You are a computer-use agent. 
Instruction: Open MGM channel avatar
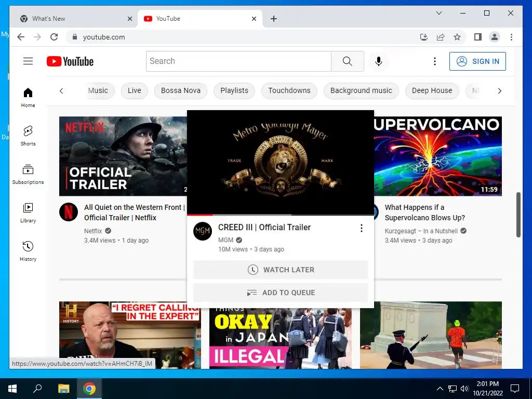(x=203, y=231)
